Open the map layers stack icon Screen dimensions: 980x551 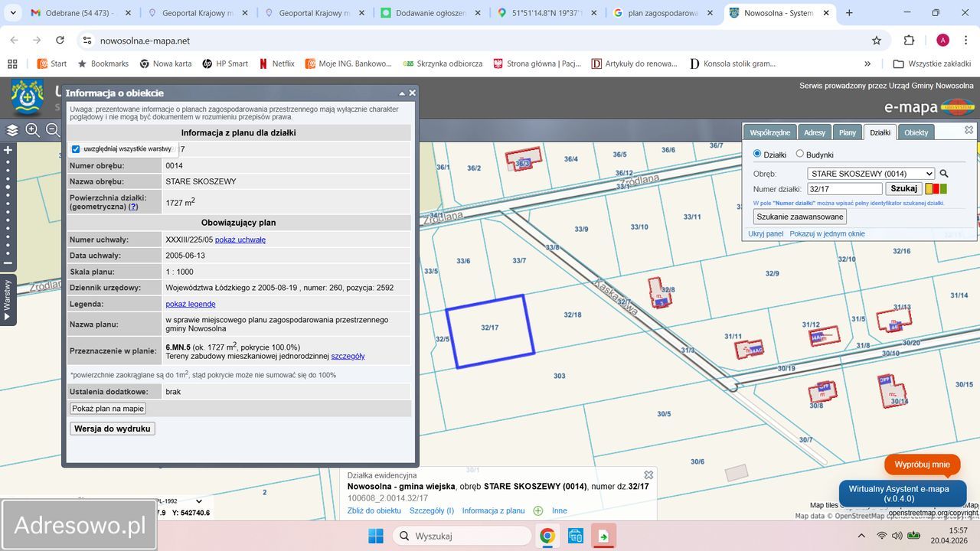click(x=12, y=130)
